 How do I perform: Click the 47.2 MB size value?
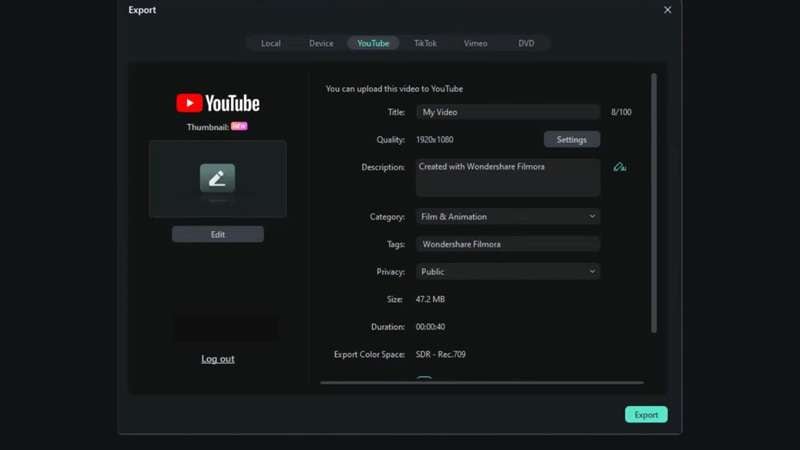pos(430,299)
